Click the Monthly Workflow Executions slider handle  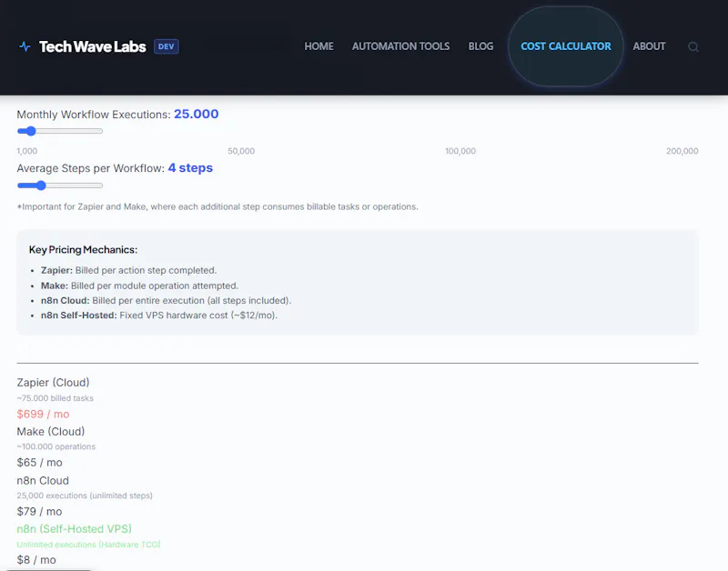point(31,131)
